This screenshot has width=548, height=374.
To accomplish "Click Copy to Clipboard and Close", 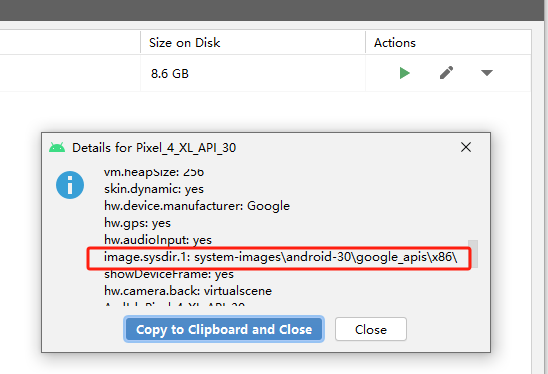I will 224,329.
